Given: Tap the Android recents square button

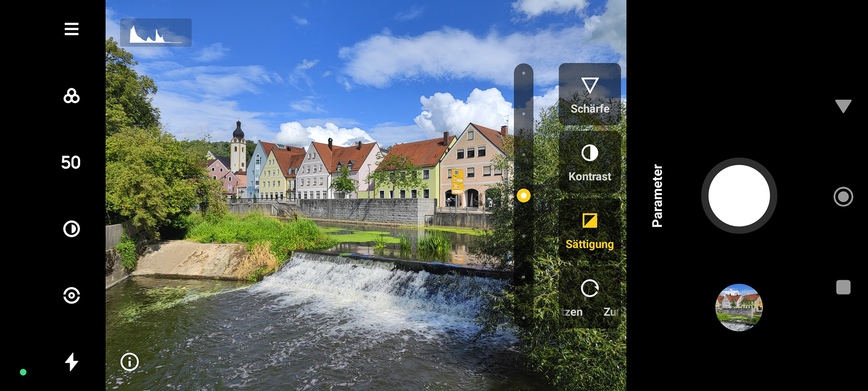Looking at the screenshot, I should click(x=843, y=287).
